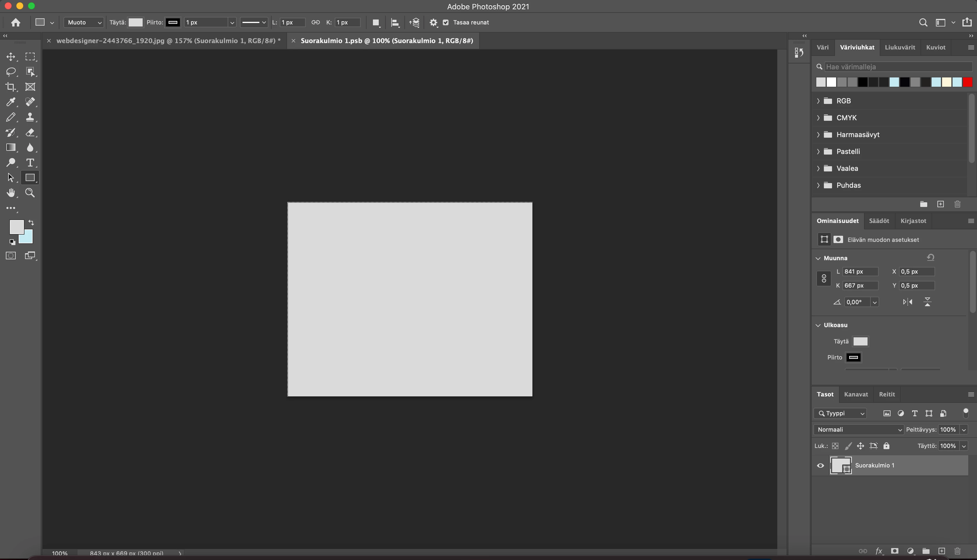
Task: Hide the Suorakulmio 1 layer
Action: [x=820, y=465]
